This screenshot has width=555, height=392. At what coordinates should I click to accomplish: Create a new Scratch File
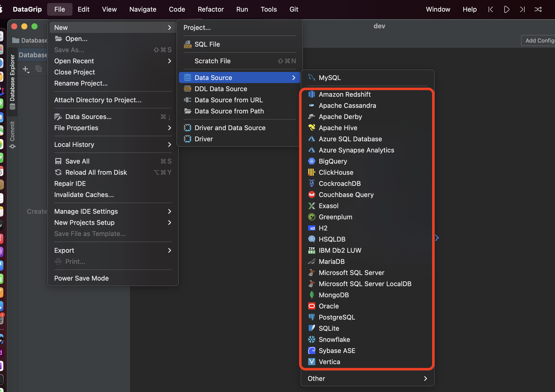pyautogui.click(x=239, y=61)
